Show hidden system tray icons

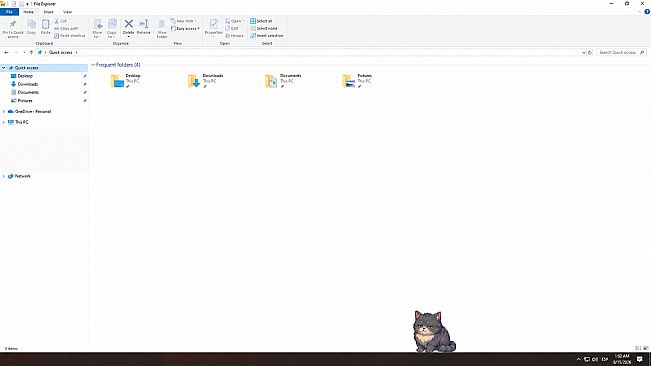click(578, 359)
